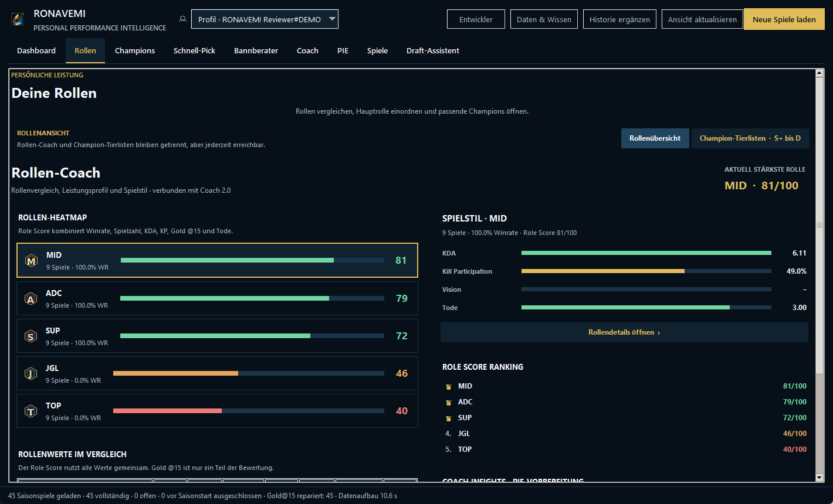This screenshot has width=833, height=504.
Task: Click the RONAVEMI app logo icon
Action: tap(18, 19)
